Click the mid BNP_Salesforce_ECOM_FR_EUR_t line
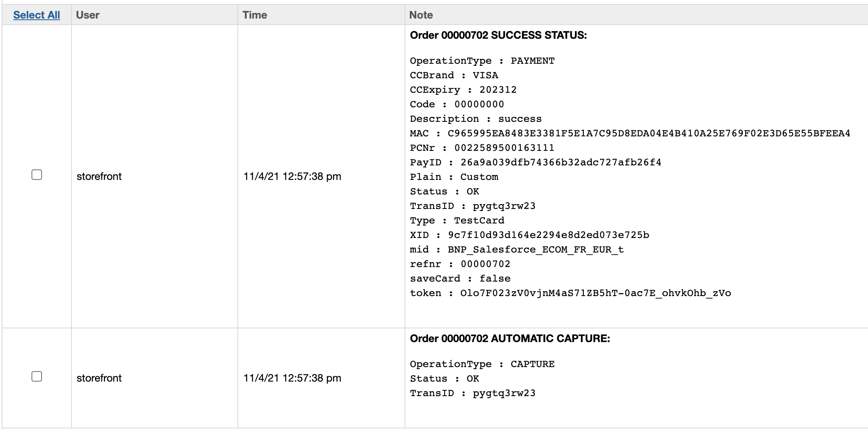Viewport: 868px width, 430px height. tap(517, 249)
